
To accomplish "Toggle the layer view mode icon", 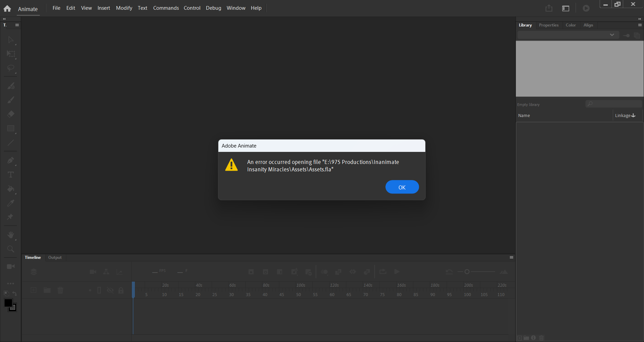I will (34, 272).
